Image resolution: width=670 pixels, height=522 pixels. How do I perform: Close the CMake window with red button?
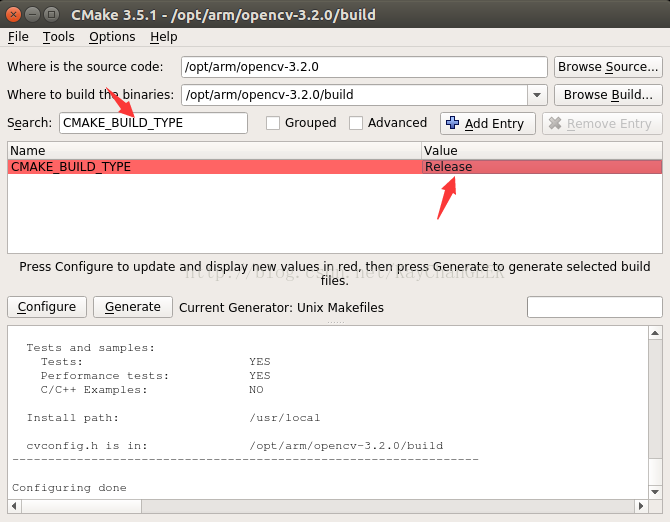click(13, 15)
